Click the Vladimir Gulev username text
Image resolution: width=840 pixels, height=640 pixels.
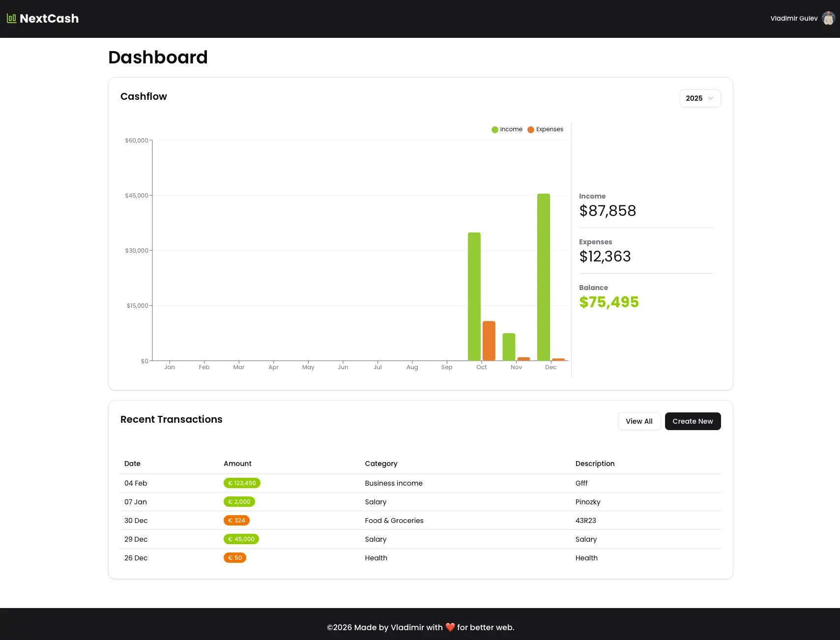point(794,18)
